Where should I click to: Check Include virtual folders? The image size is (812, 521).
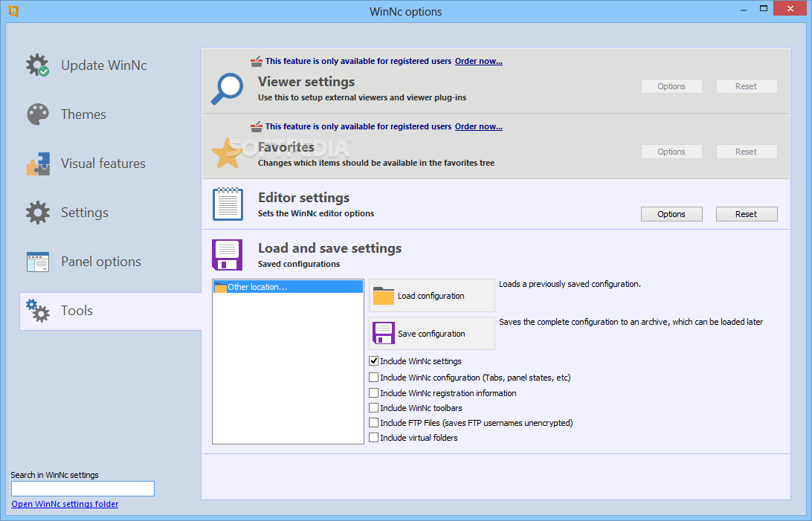pyautogui.click(x=373, y=438)
